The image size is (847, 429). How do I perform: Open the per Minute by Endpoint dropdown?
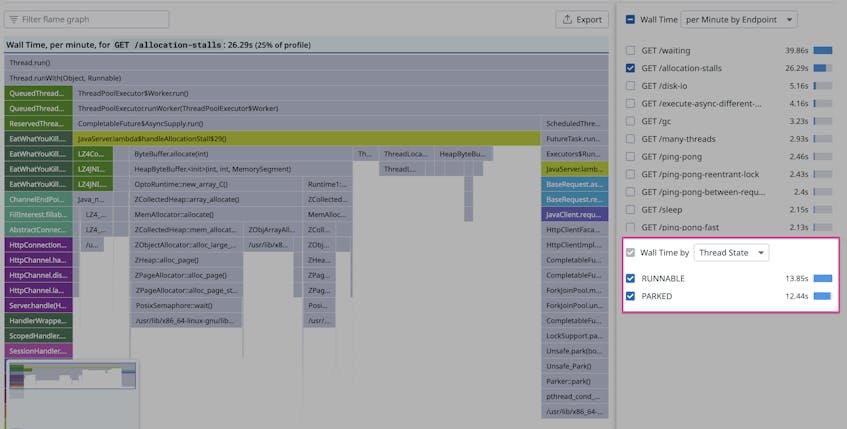click(738, 19)
